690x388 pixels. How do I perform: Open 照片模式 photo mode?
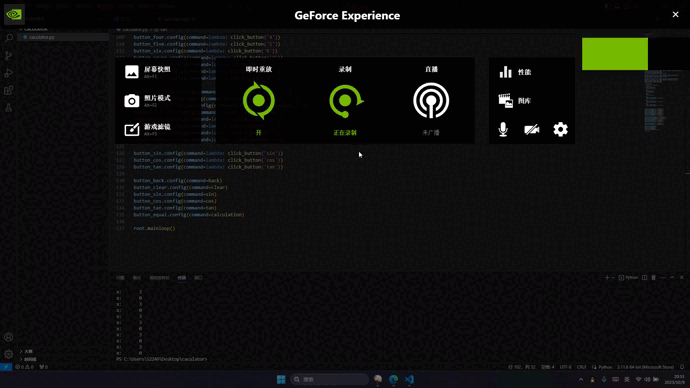(148, 101)
